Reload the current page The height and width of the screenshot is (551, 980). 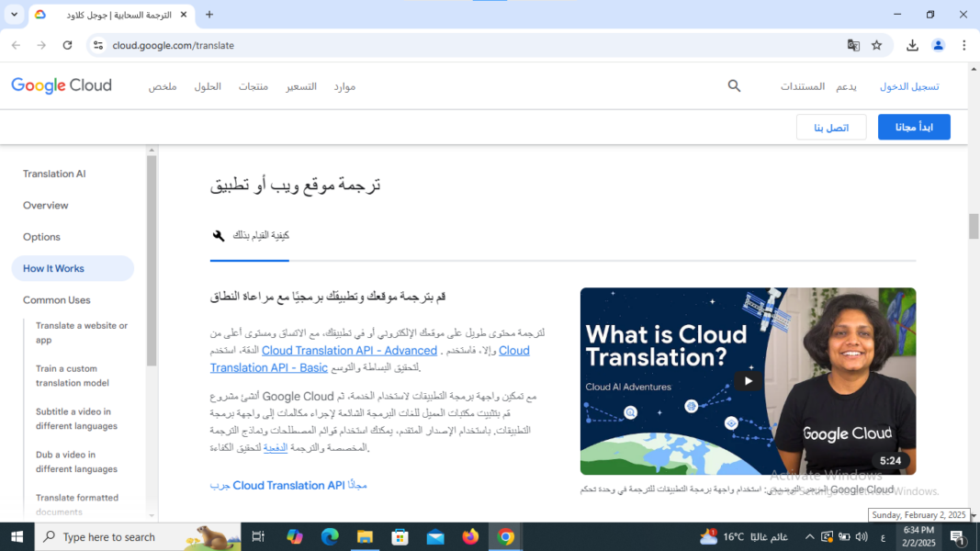pos(67,45)
